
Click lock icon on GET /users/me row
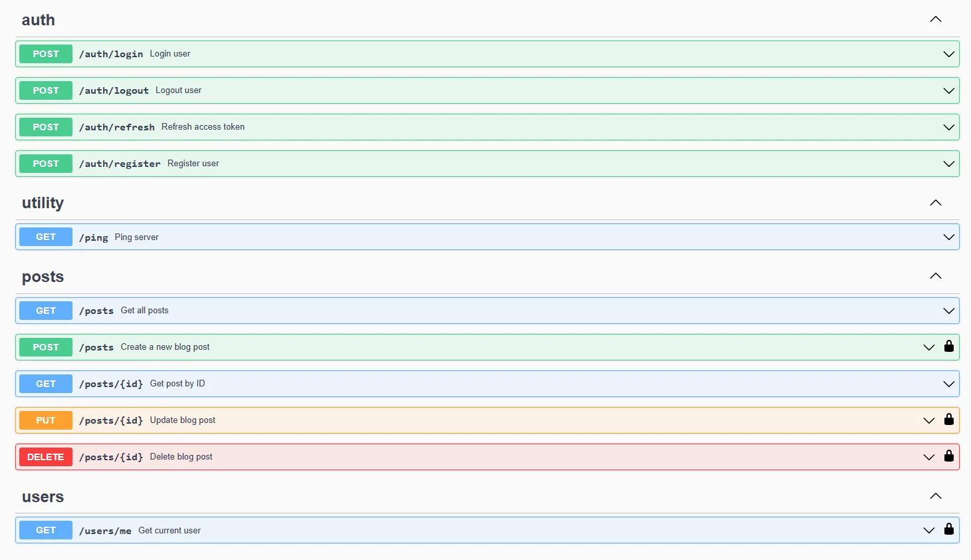[x=949, y=529]
